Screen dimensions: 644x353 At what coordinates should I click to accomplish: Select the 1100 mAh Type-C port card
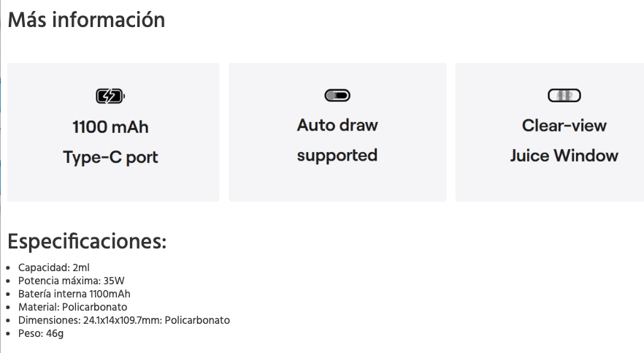(113, 132)
